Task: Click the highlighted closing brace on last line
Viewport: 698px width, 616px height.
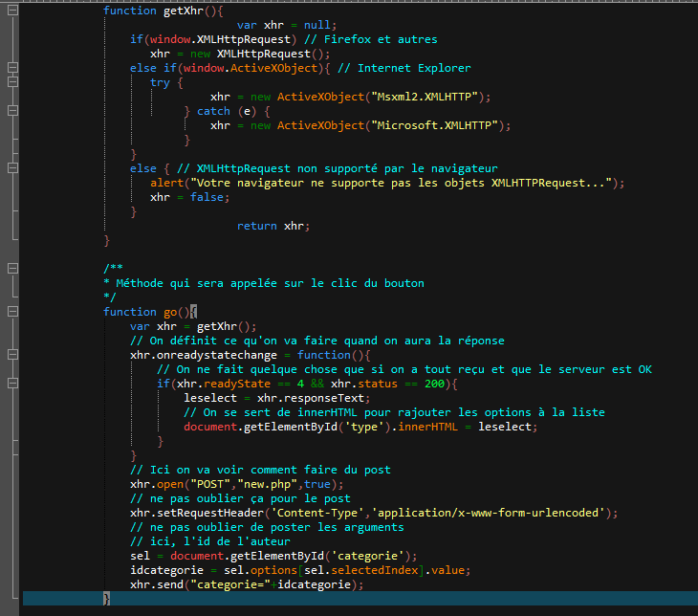Action: [x=107, y=599]
